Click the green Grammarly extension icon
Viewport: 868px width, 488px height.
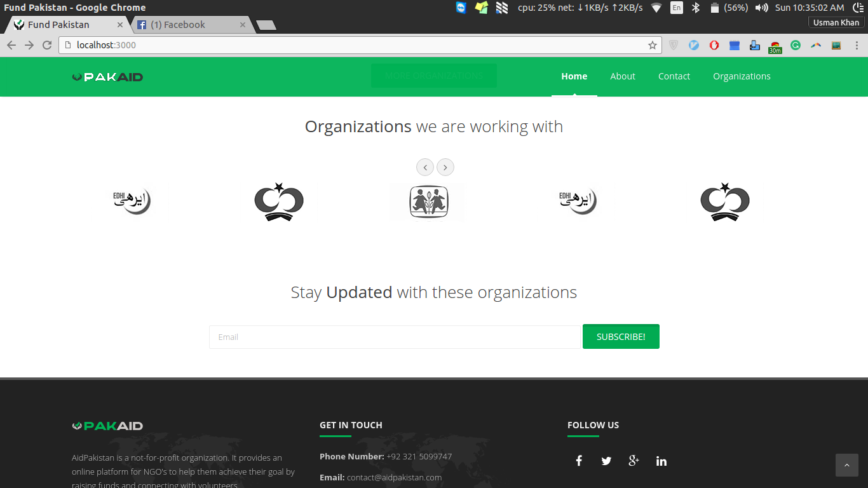pyautogui.click(x=796, y=45)
